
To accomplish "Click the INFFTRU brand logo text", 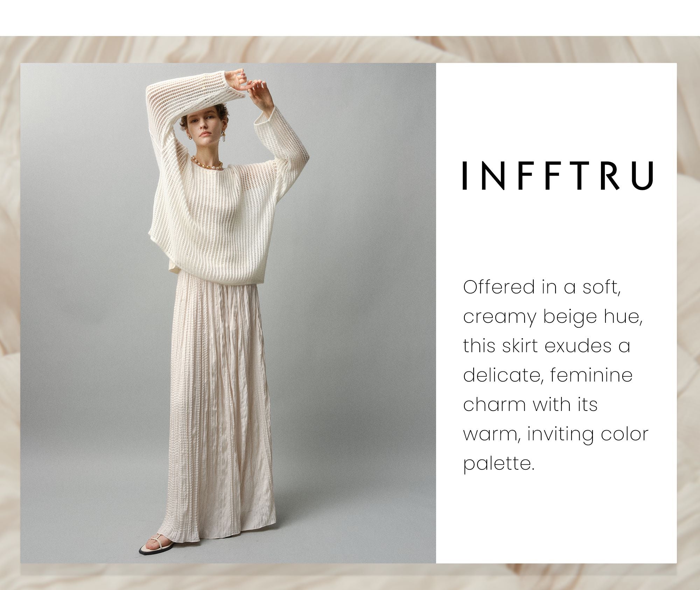I will pos(558,176).
